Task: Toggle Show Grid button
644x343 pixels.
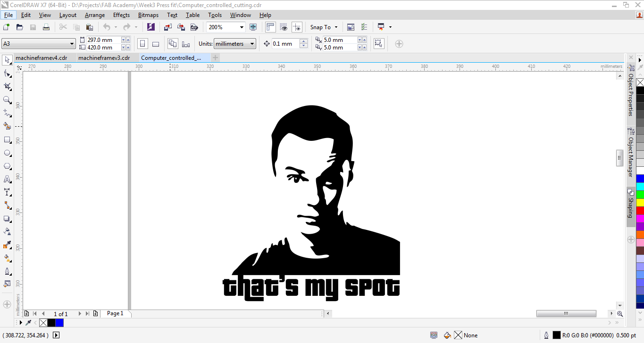Action: pyautogui.click(x=284, y=27)
